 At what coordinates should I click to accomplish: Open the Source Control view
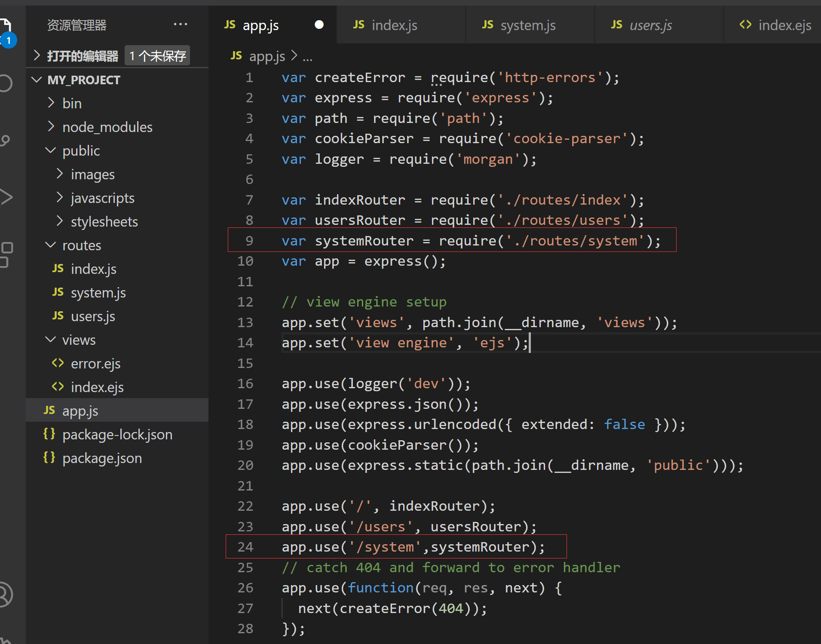(6, 140)
